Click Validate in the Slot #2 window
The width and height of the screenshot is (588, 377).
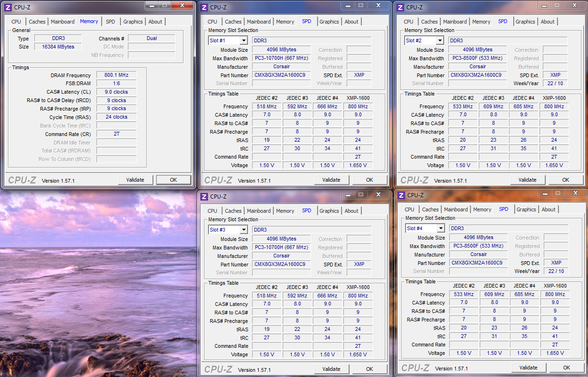pos(528,180)
